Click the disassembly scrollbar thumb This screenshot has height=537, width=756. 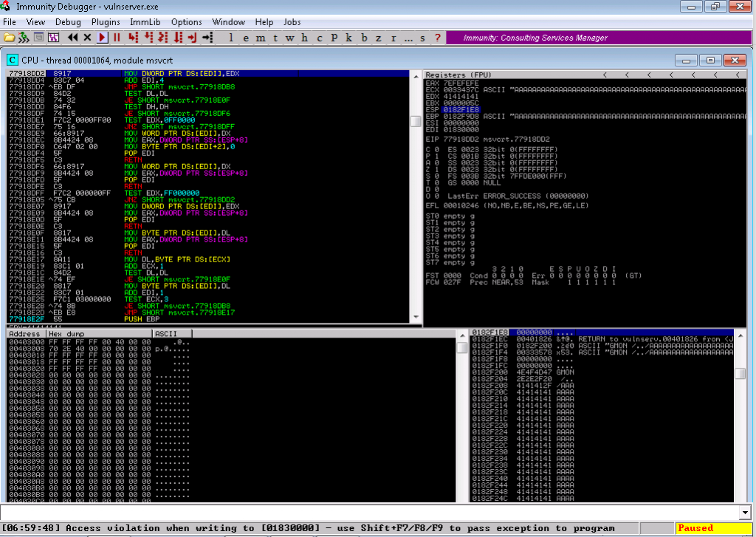point(416,120)
